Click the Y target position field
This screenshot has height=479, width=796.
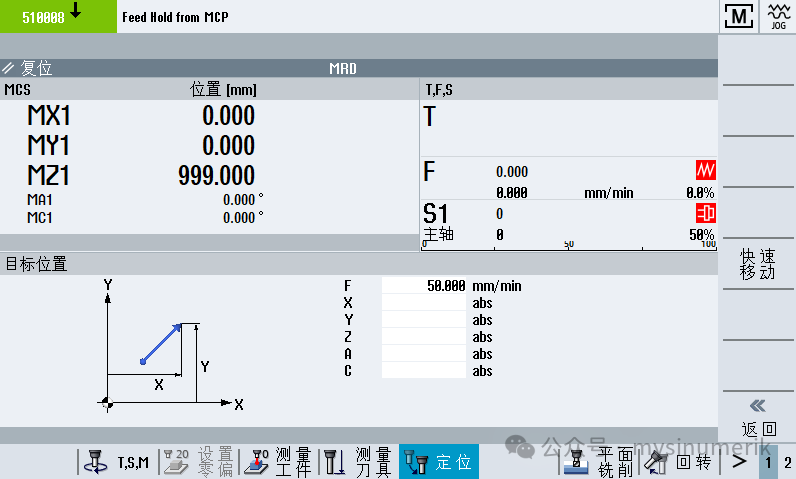[x=424, y=320]
